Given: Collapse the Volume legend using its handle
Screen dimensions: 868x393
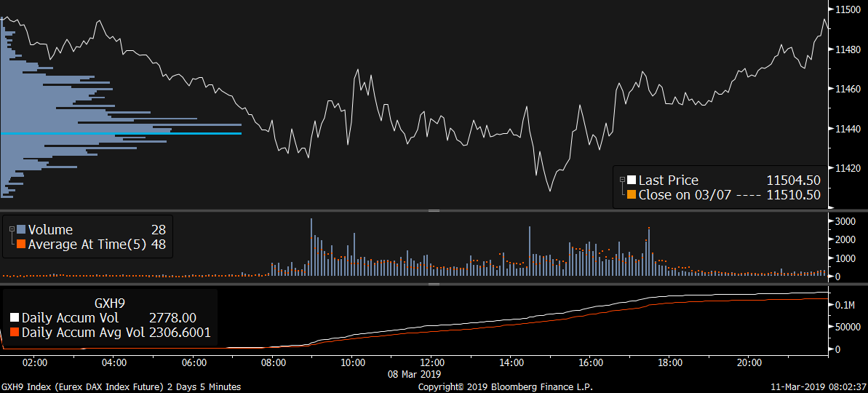Looking at the screenshot, I should pyautogui.click(x=12, y=229).
